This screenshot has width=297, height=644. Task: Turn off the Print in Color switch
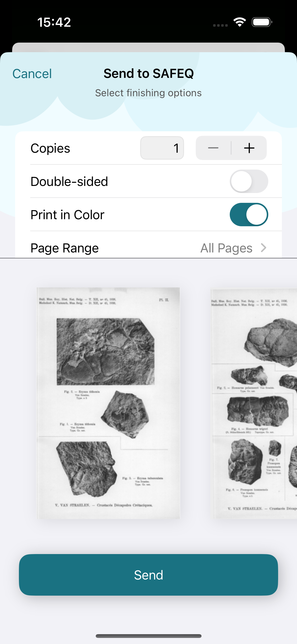tap(249, 215)
